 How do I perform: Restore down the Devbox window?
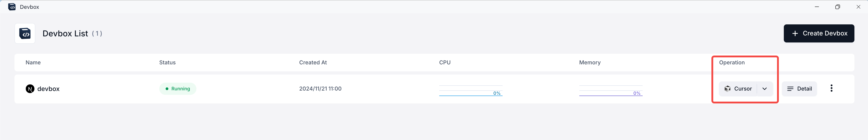(837, 7)
